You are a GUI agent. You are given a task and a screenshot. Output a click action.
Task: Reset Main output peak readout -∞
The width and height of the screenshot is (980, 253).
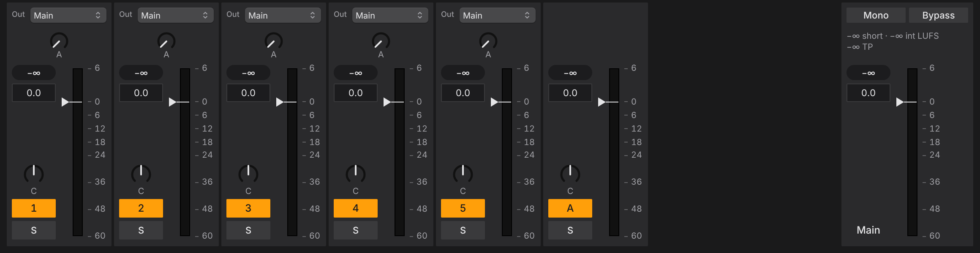868,73
